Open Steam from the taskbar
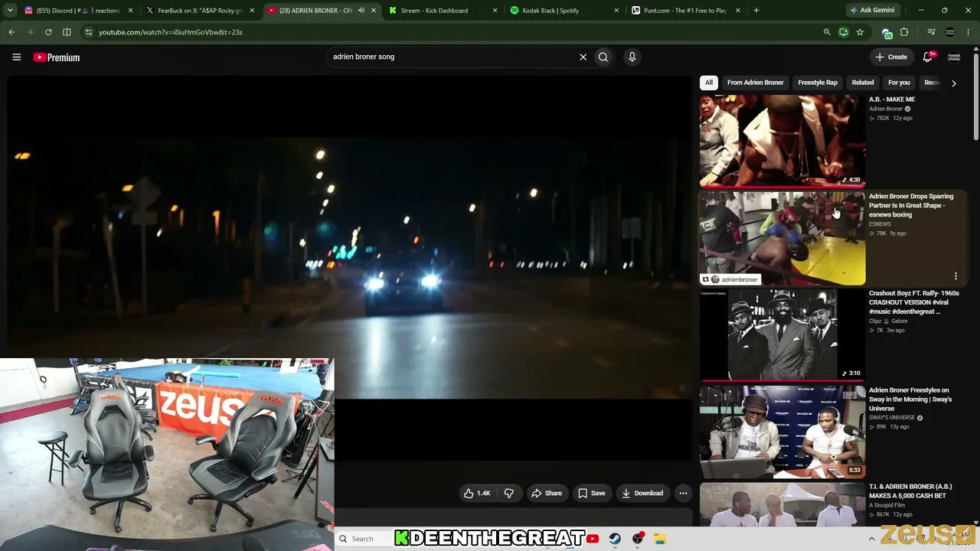 tap(615, 539)
